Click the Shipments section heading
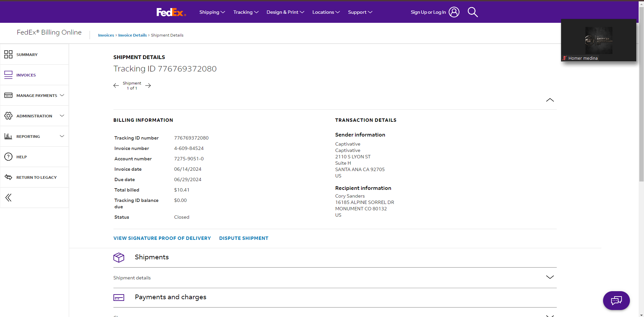The width and height of the screenshot is (644, 317). (152, 257)
